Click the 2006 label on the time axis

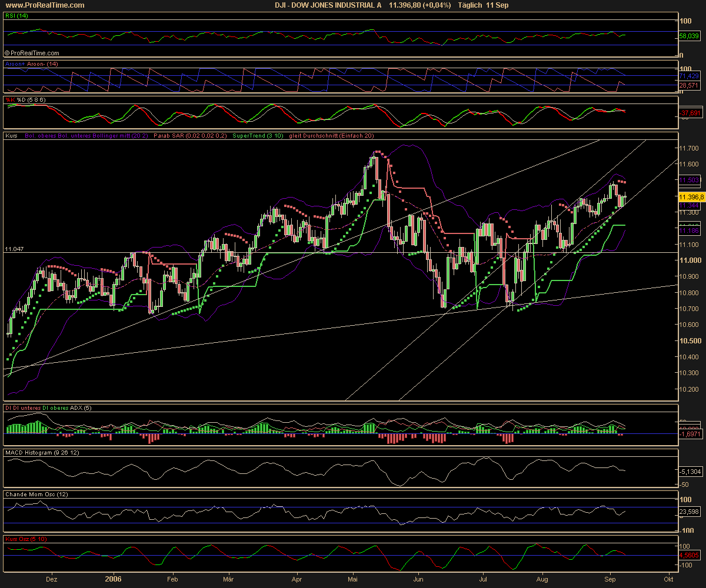point(113,579)
